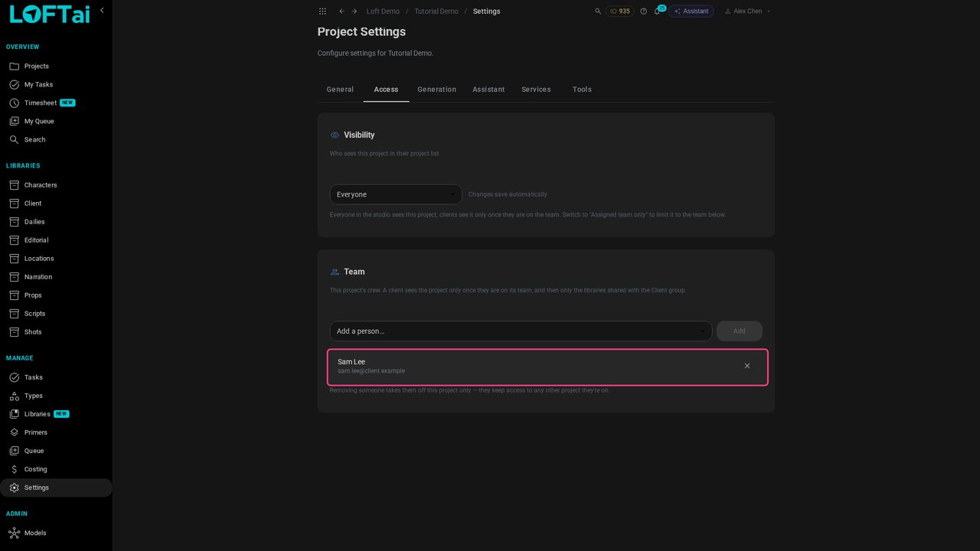The image size is (980, 551).
Task: Switch to the General tab
Action: tap(340, 90)
